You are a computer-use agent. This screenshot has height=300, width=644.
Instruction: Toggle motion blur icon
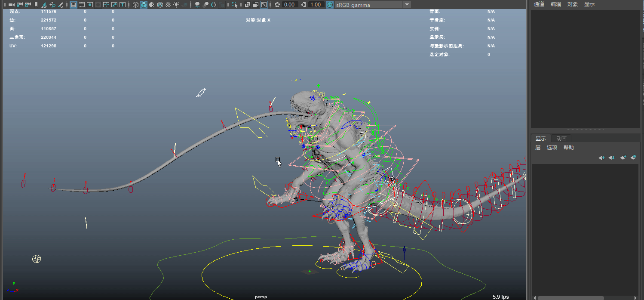205,5
